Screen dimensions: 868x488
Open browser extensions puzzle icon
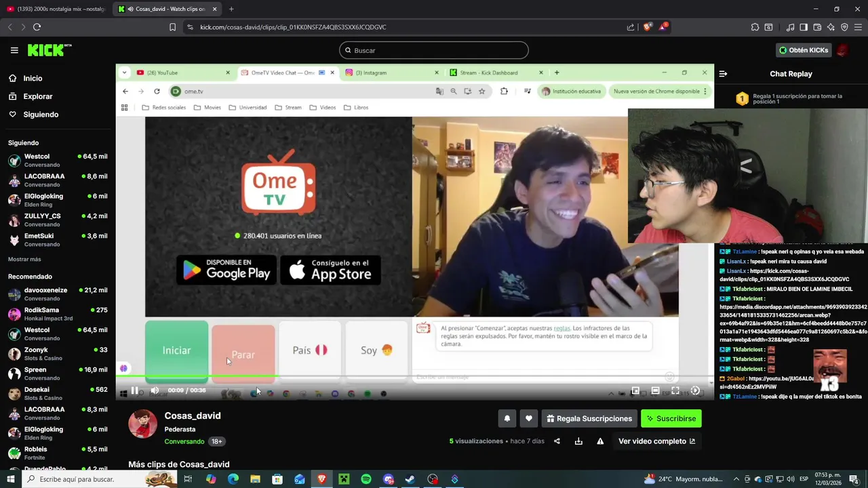pos(755,27)
